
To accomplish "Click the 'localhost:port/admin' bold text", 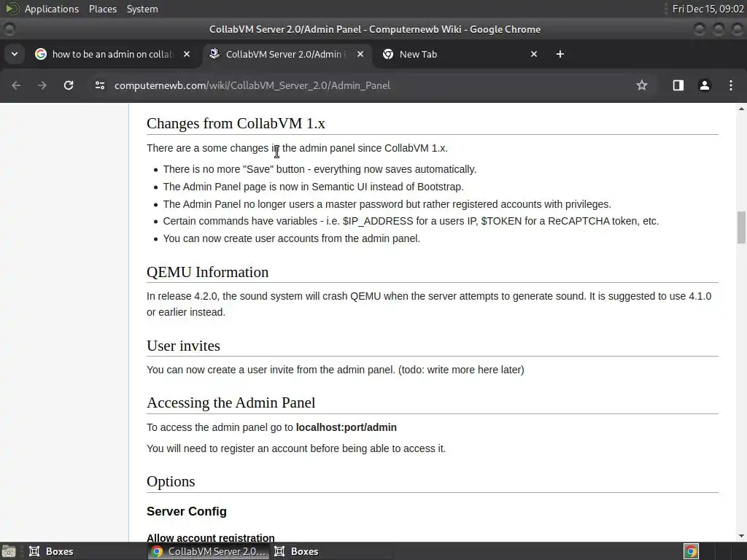I will point(347,427).
